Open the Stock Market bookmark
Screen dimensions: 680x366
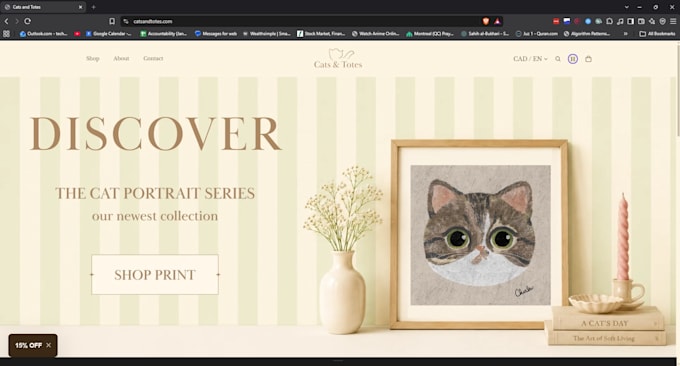tap(321, 33)
